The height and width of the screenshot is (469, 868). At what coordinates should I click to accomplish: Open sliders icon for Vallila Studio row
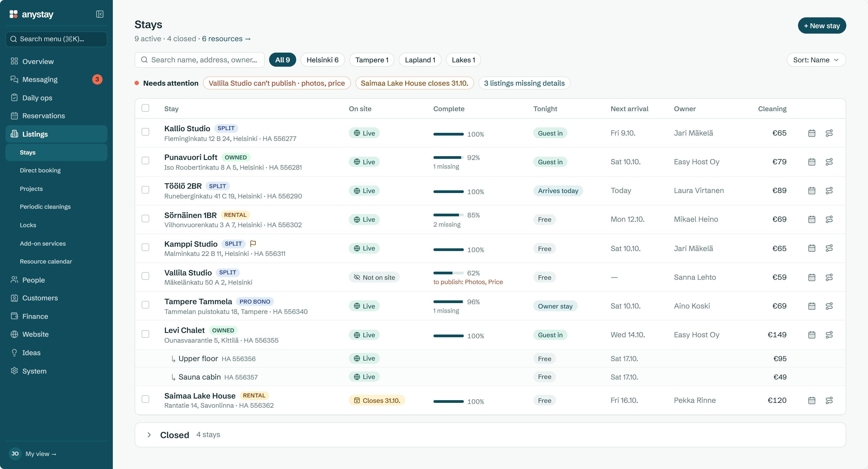[829, 277]
